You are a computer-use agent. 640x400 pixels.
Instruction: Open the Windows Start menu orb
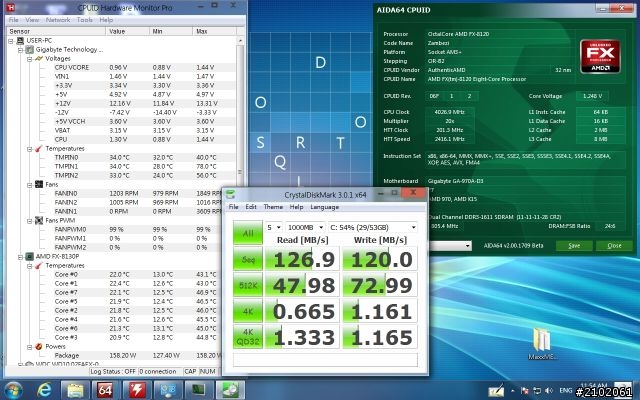click(14, 391)
